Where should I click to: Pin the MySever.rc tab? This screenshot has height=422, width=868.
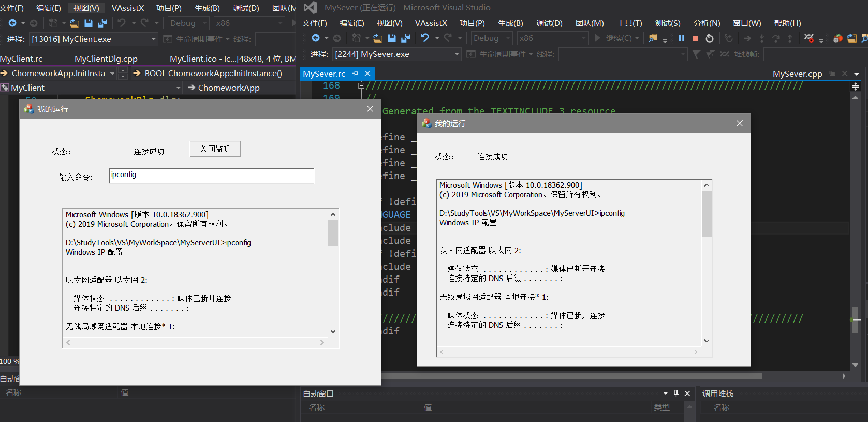356,74
